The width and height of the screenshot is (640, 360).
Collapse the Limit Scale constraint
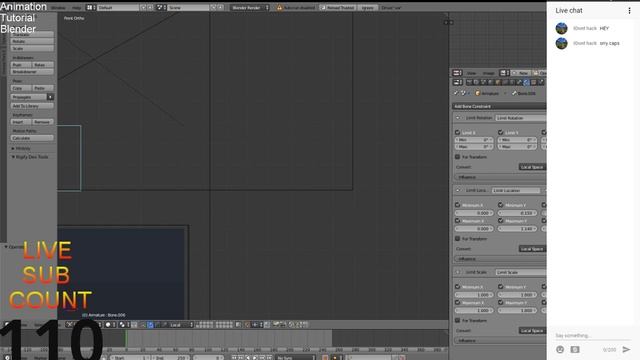(458, 272)
